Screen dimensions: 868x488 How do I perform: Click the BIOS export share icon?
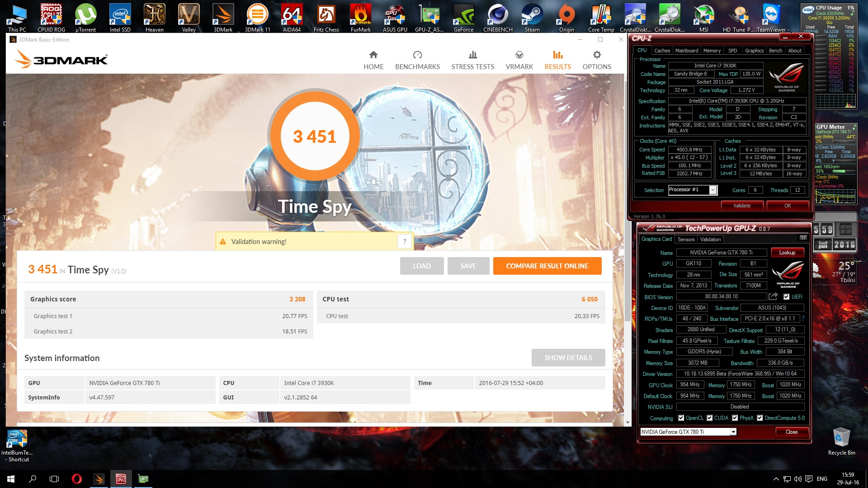coord(774,296)
